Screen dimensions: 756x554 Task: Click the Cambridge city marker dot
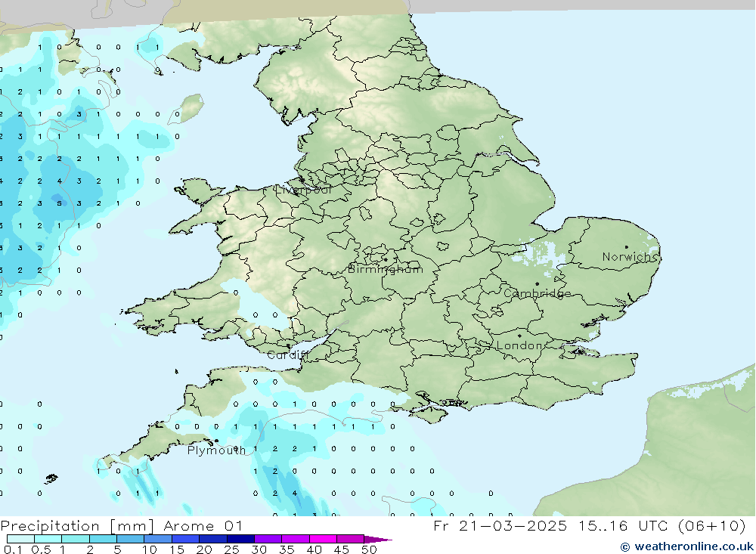[x=537, y=284]
